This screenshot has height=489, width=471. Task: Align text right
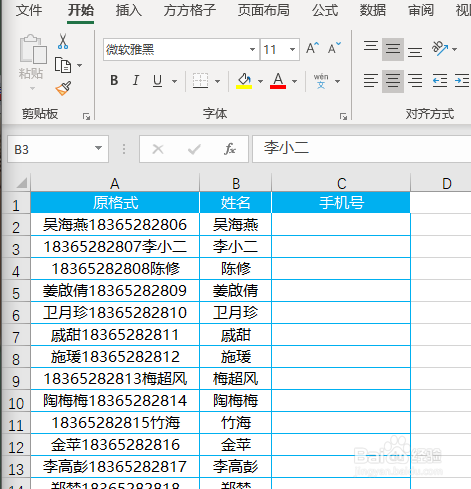pos(415,81)
